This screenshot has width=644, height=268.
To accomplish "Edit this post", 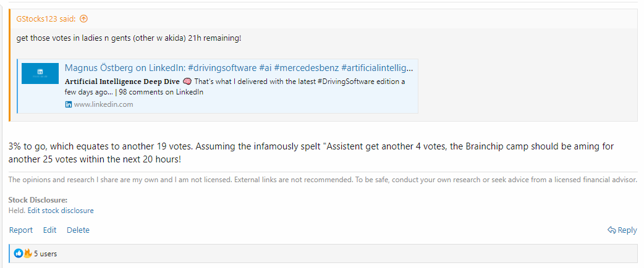I will (49, 230).
